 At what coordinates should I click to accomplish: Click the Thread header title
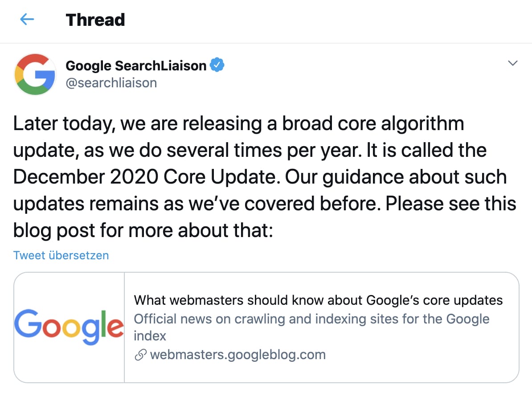(95, 20)
